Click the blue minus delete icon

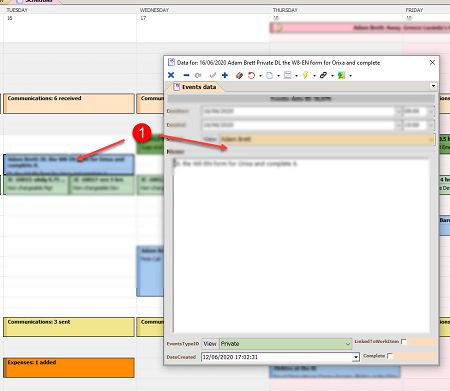coord(186,75)
